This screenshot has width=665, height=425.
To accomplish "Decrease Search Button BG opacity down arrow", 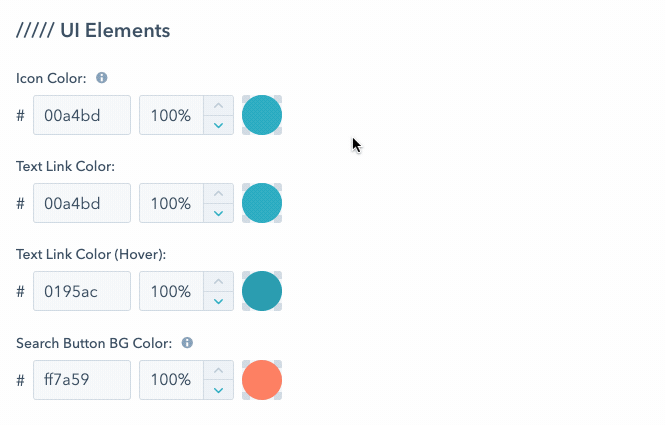I will pos(218,390).
